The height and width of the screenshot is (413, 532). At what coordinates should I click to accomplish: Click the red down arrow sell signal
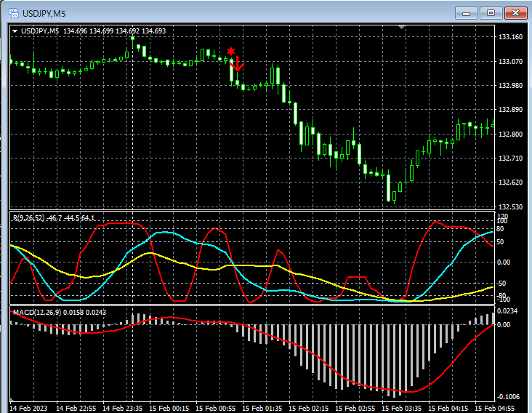(238, 63)
